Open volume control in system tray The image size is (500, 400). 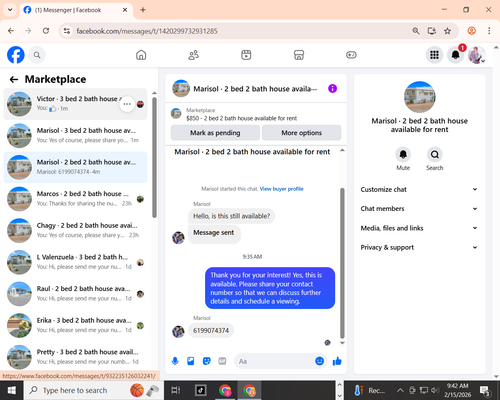[434, 390]
